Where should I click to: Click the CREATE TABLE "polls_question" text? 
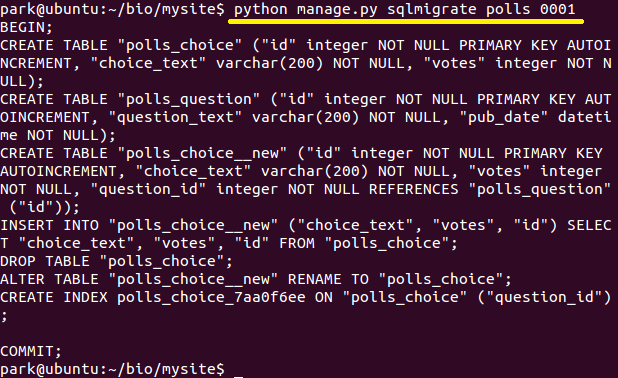click(130, 99)
